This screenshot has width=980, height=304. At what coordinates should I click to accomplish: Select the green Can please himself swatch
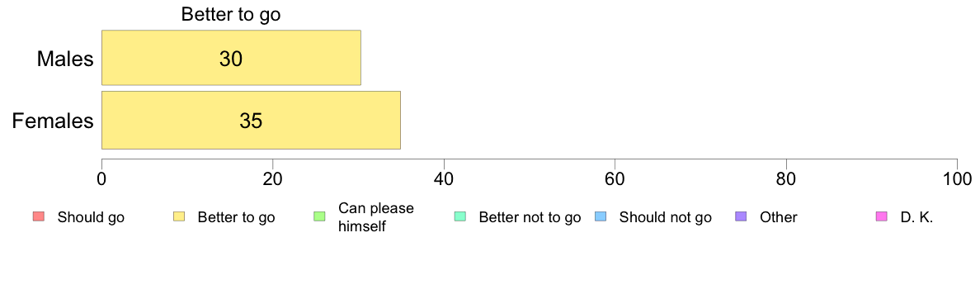319,217
